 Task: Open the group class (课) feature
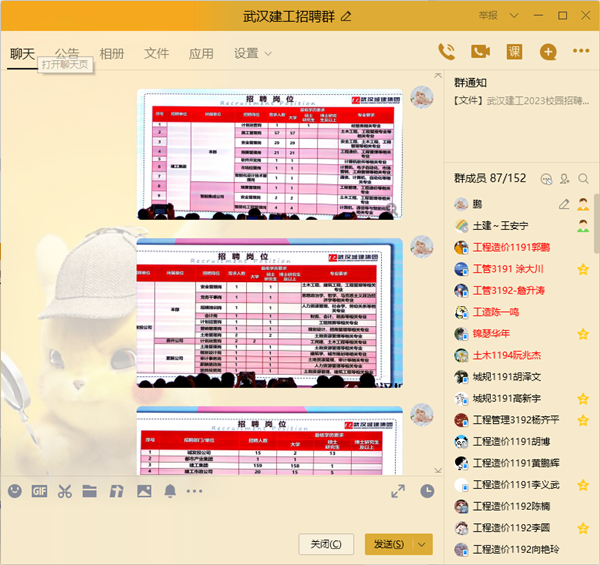[x=514, y=52]
